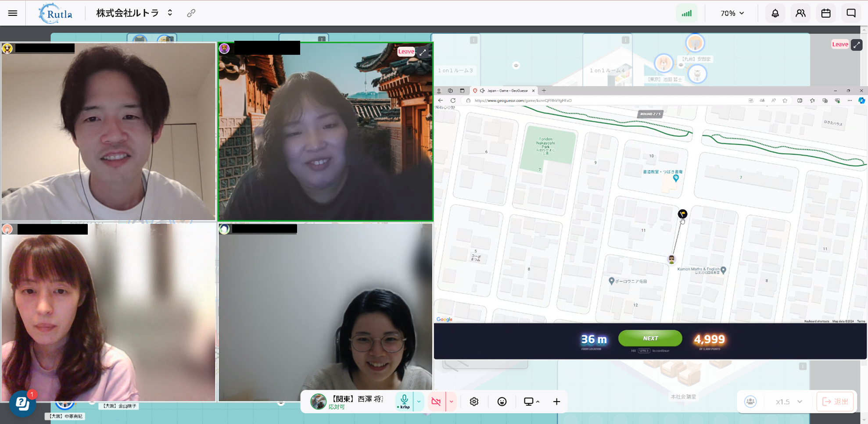The width and height of the screenshot is (868, 424).
Task: Mute the microphone with krisp
Action: pyautogui.click(x=404, y=401)
